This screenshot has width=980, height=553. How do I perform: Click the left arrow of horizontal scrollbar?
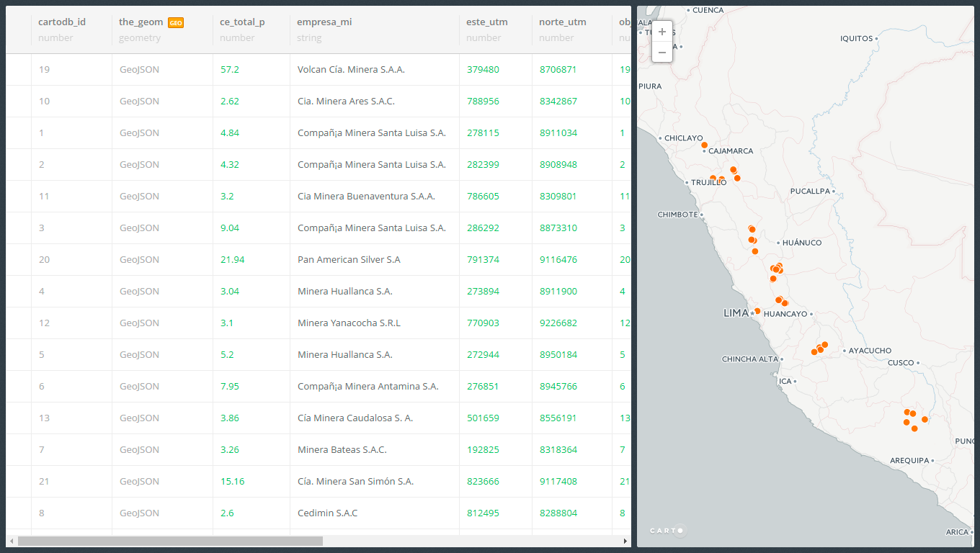(12, 541)
